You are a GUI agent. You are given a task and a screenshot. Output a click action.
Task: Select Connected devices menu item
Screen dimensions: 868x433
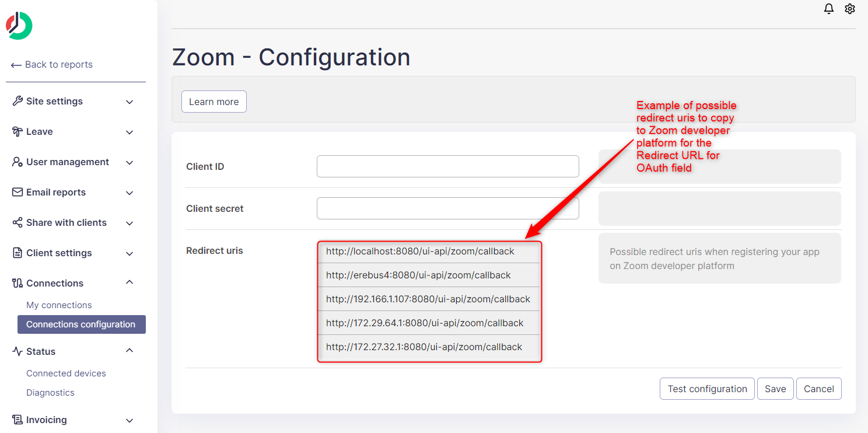tap(66, 373)
